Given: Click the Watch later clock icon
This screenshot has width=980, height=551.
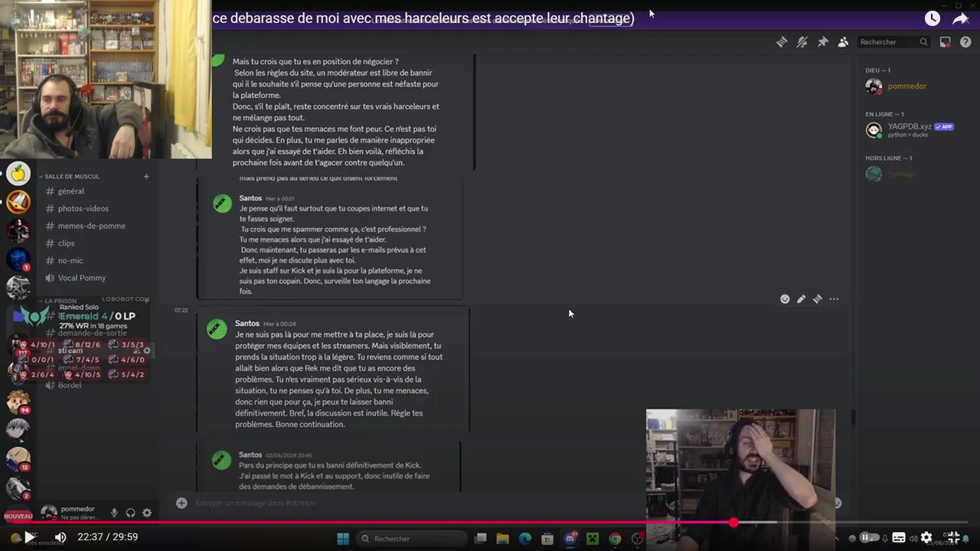Looking at the screenshot, I should pos(932,18).
